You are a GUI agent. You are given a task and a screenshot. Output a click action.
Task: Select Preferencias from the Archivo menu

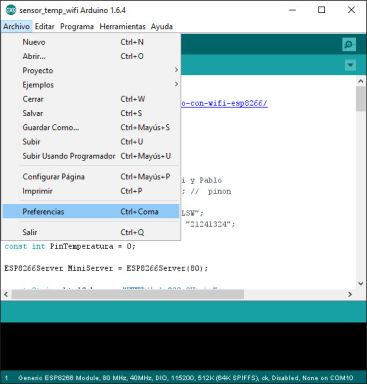tap(91, 211)
